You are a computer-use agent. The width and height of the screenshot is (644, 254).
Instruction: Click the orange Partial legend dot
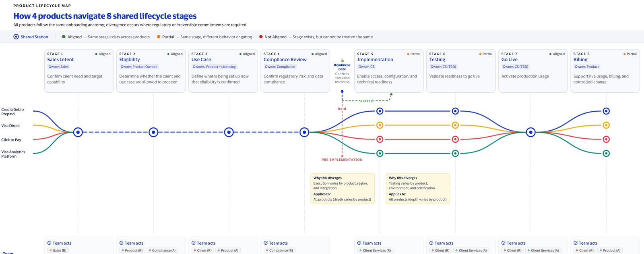(159, 37)
